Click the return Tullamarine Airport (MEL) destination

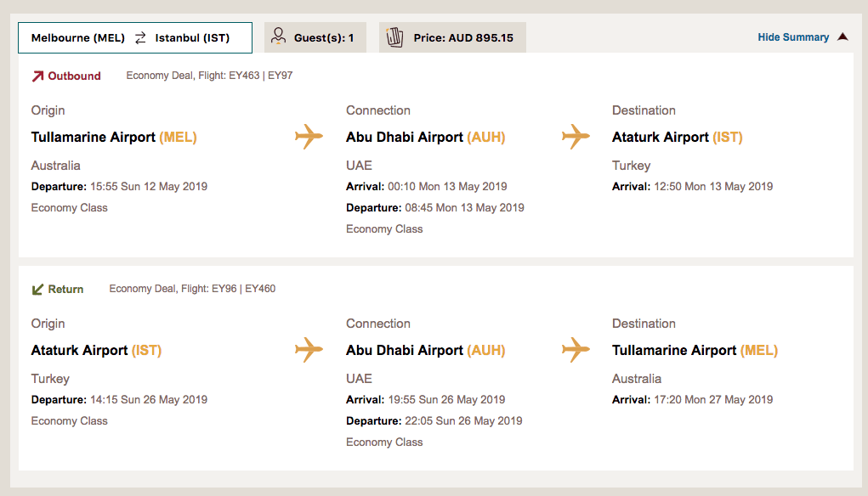tap(695, 351)
